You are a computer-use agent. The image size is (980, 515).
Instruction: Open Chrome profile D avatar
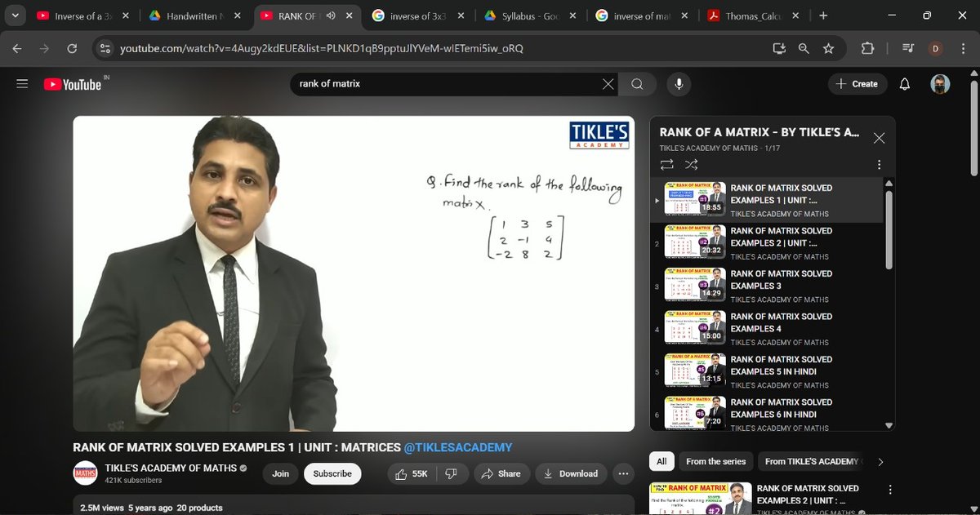[936, 49]
